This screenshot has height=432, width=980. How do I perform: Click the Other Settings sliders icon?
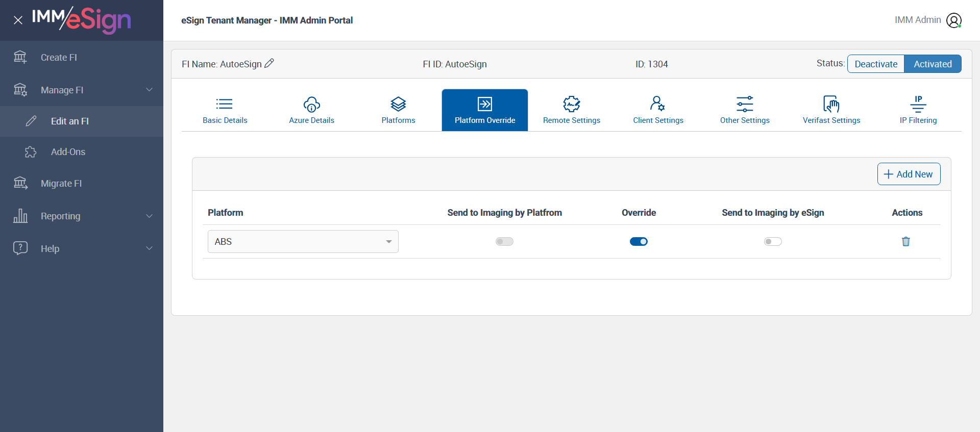tap(745, 104)
